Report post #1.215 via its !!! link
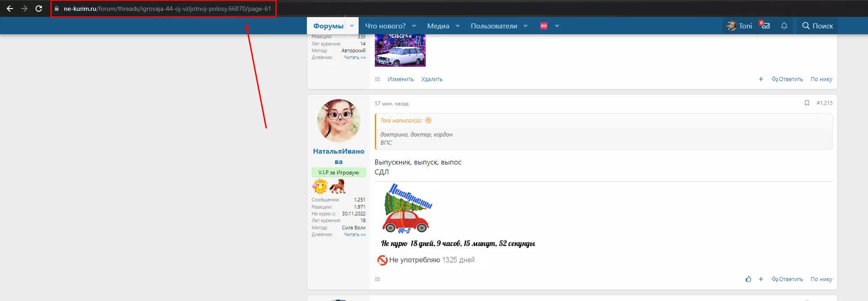This screenshot has height=301, width=868. [378, 279]
